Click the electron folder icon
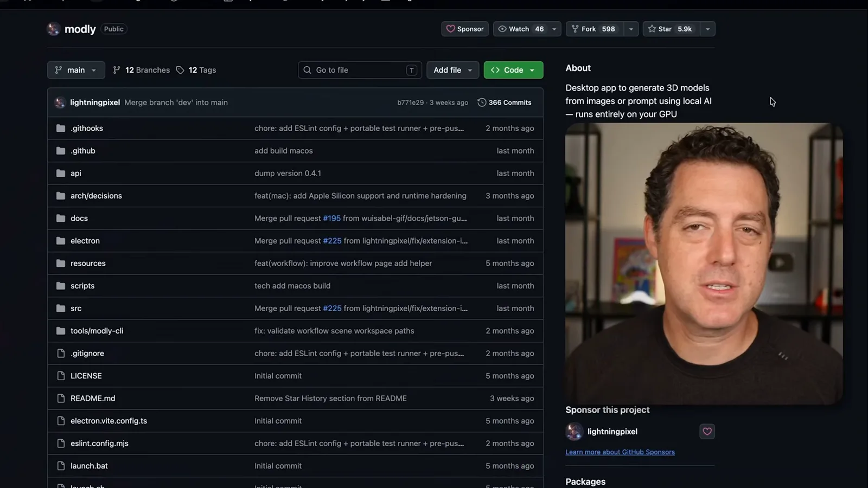The image size is (868, 488). [x=61, y=241]
